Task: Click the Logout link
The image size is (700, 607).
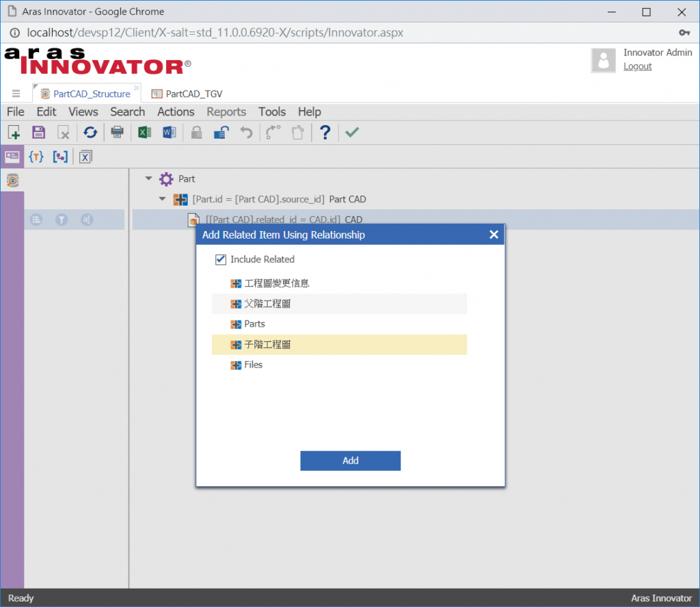Action: [638, 66]
